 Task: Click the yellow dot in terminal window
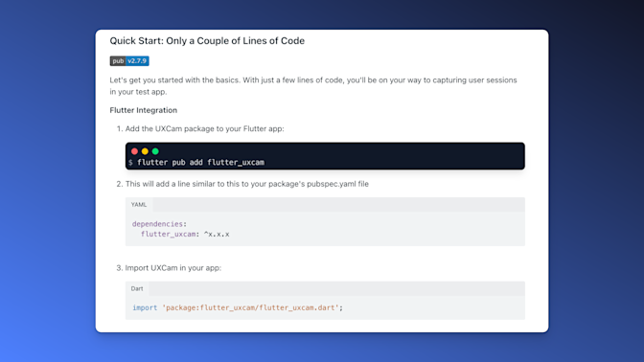[145, 151]
